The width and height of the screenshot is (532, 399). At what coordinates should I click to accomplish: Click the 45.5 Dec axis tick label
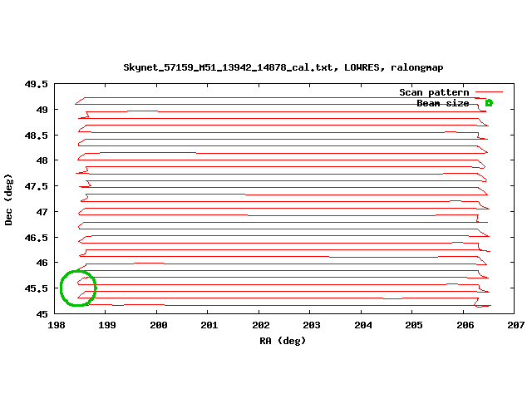36,288
